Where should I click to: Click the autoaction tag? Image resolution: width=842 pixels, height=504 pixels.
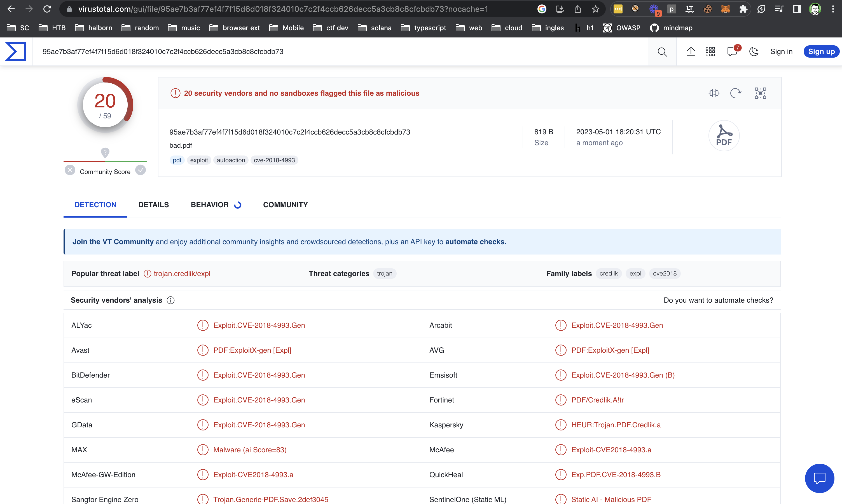(231, 160)
